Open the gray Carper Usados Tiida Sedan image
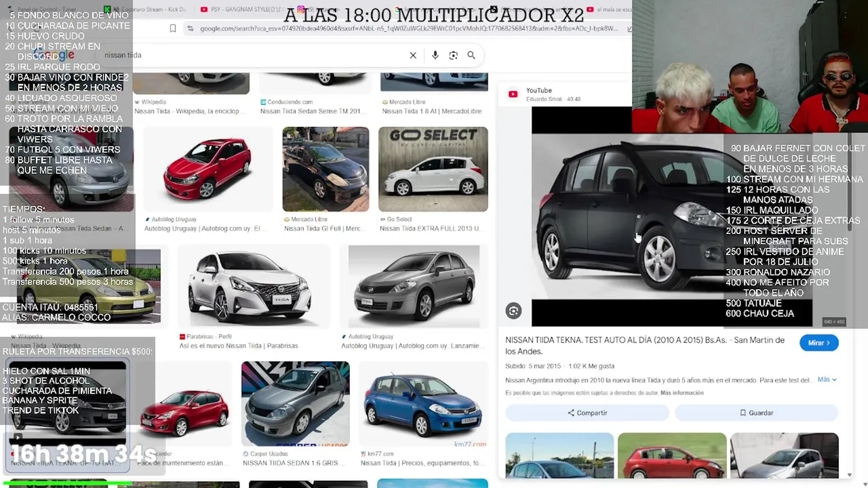This screenshot has width=868, height=488. tap(296, 404)
